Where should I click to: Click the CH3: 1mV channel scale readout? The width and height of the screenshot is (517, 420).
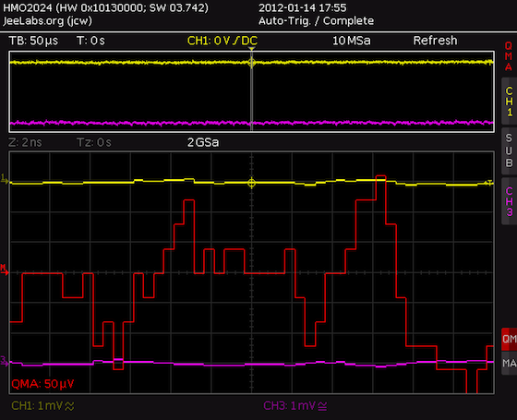point(295,406)
